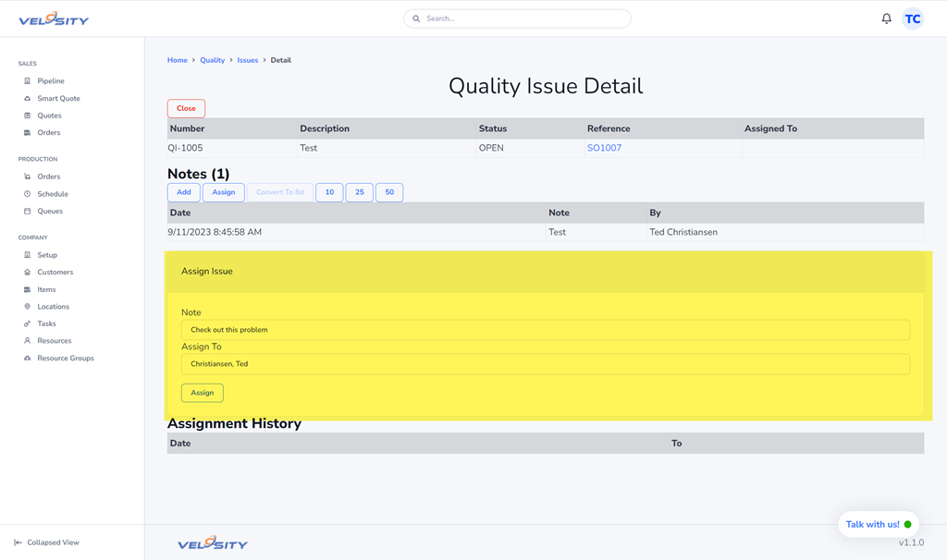This screenshot has width=947, height=560.
Task: Select the Items icon in sidebar
Action: point(27,289)
